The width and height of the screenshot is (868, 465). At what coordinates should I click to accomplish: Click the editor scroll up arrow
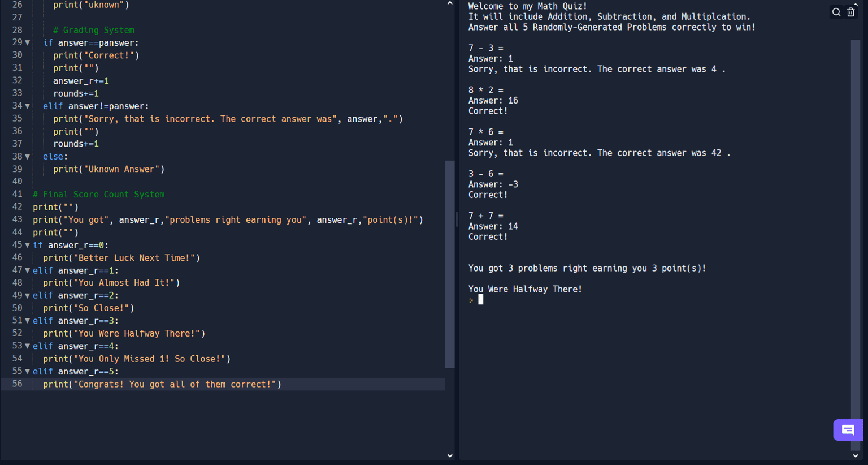[x=450, y=3]
